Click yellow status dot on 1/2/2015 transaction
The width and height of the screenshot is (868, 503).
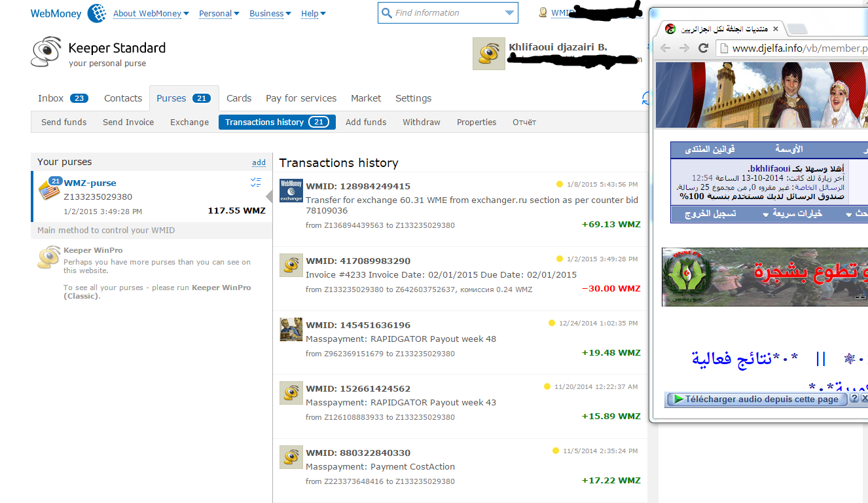[560, 259]
